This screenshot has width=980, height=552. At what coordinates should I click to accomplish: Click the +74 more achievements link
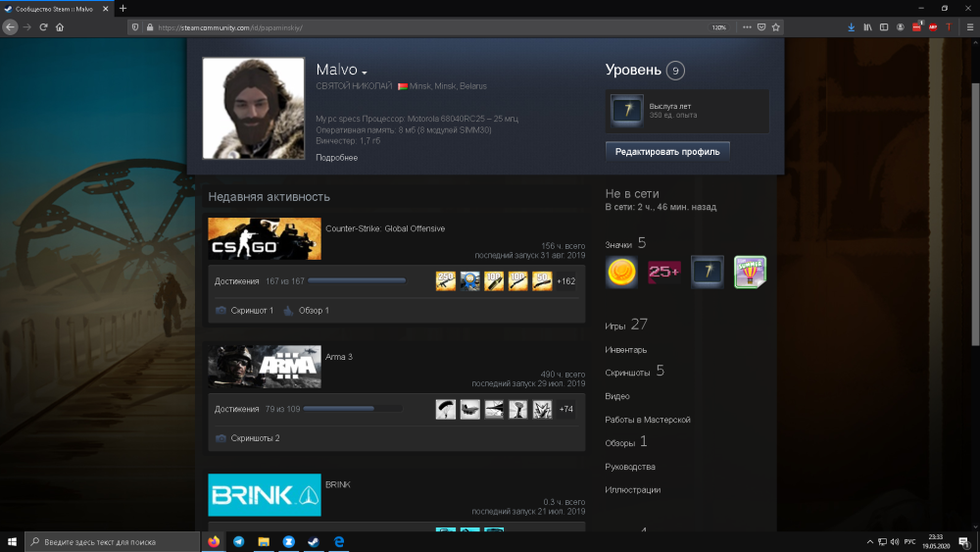(566, 410)
